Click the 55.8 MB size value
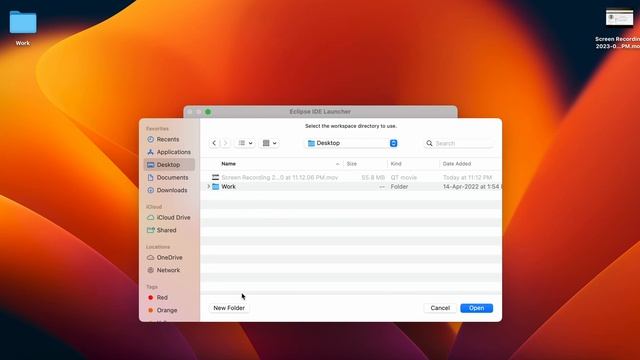The image size is (640, 360). 373,178
